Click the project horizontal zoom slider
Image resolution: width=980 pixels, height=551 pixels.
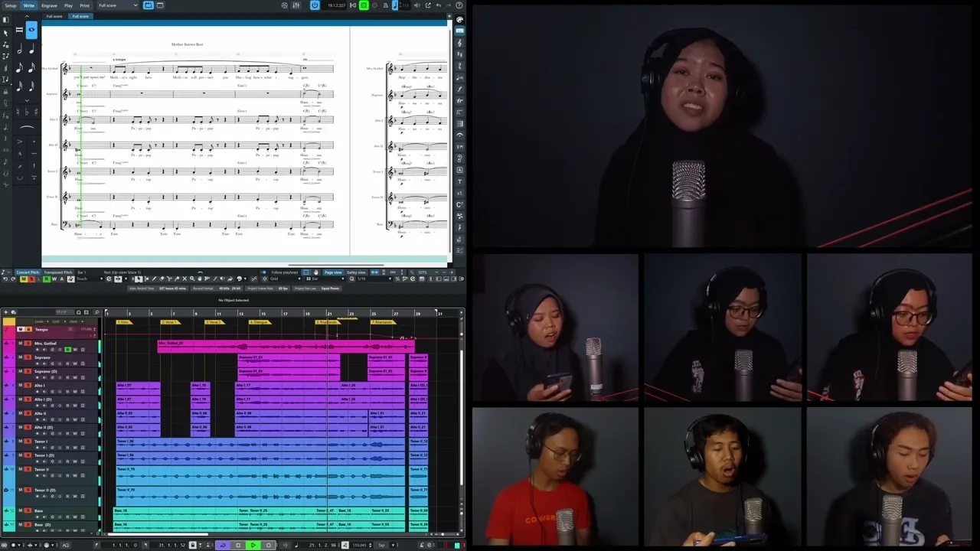[x=447, y=534]
